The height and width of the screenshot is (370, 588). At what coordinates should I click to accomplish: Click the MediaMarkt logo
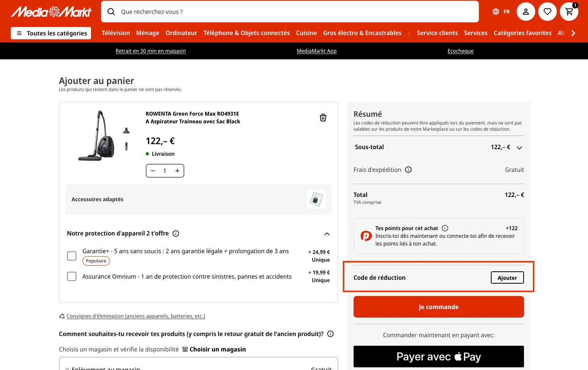[51, 12]
